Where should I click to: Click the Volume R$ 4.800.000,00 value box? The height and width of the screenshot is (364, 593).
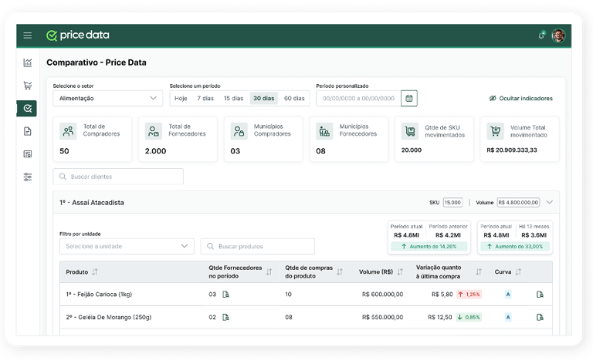pyautogui.click(x=518, y=202)
